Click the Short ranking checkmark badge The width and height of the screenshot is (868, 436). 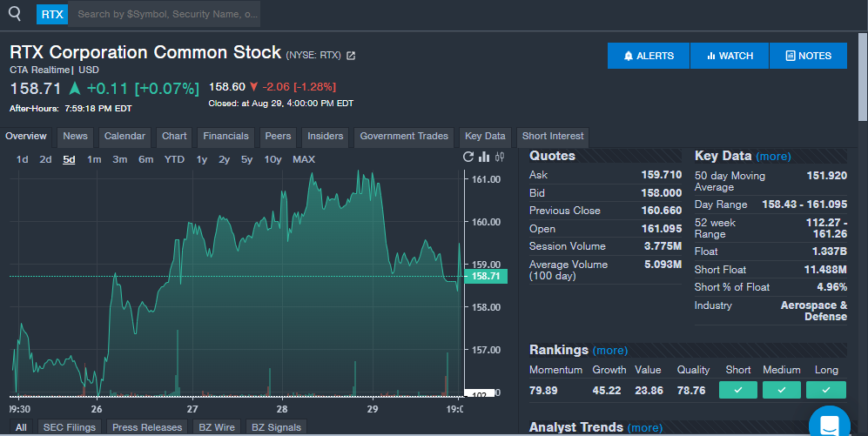pyautogui.click(x=738, y=390)
